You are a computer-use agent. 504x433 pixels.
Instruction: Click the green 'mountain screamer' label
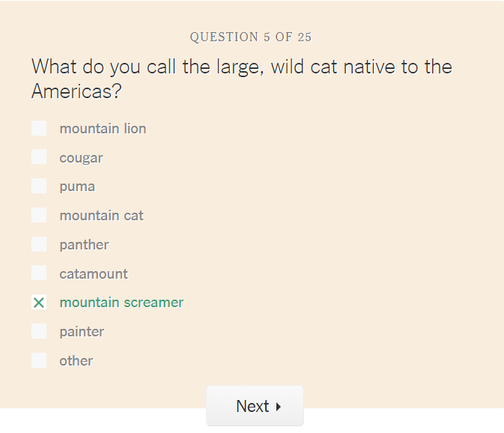point(121,303)
